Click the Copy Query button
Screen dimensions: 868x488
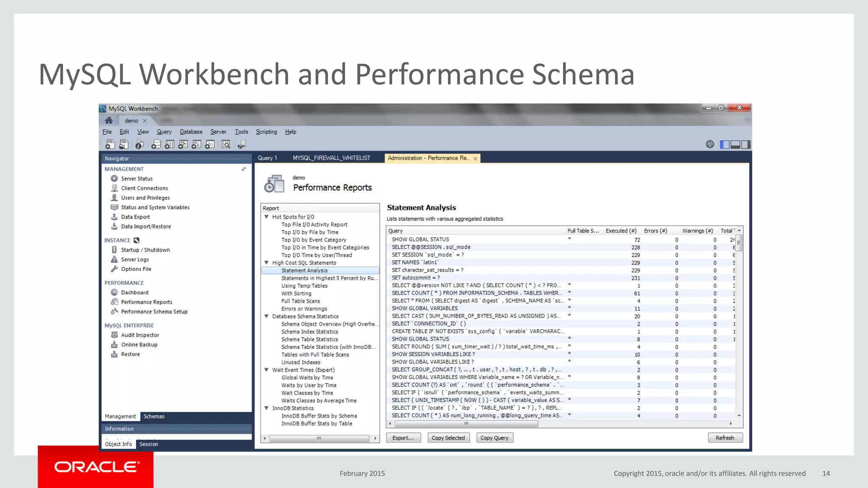[x=495, y=438]
